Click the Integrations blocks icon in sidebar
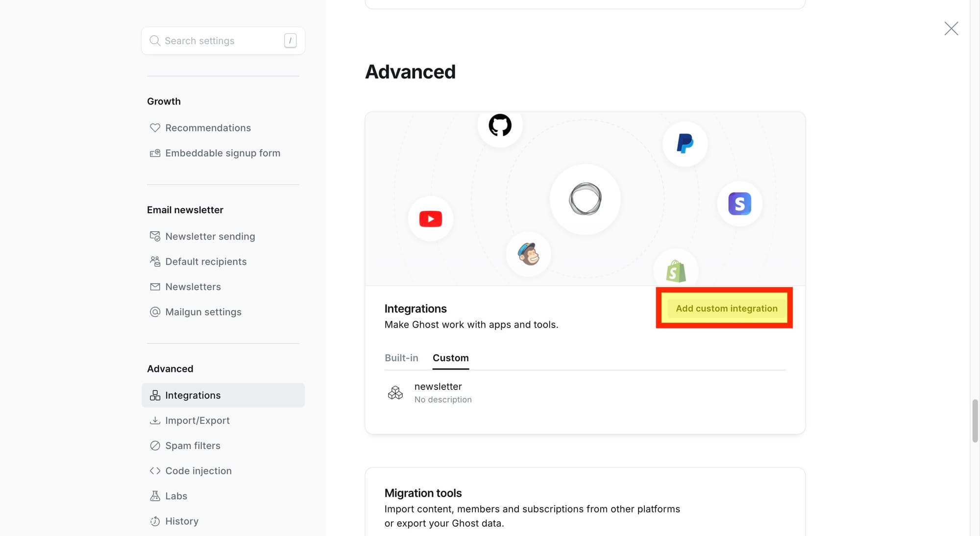Viewport: 980px width, 536px height. (155, 395)
